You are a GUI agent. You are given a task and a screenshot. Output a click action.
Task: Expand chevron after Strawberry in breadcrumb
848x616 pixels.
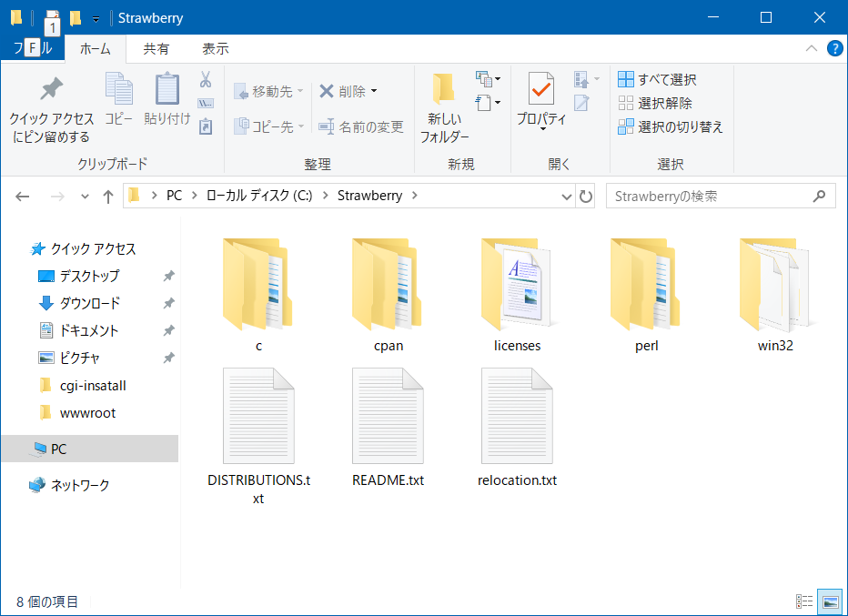tap(415, 196)
